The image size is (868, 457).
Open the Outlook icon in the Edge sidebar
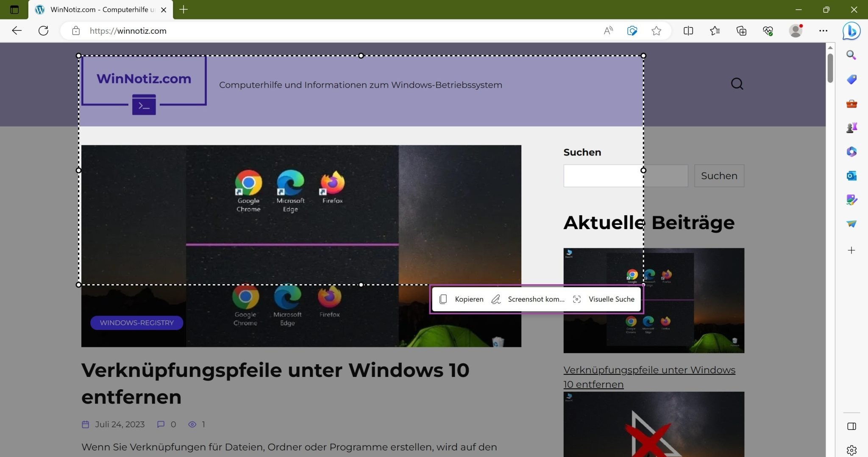pos(851,176)
